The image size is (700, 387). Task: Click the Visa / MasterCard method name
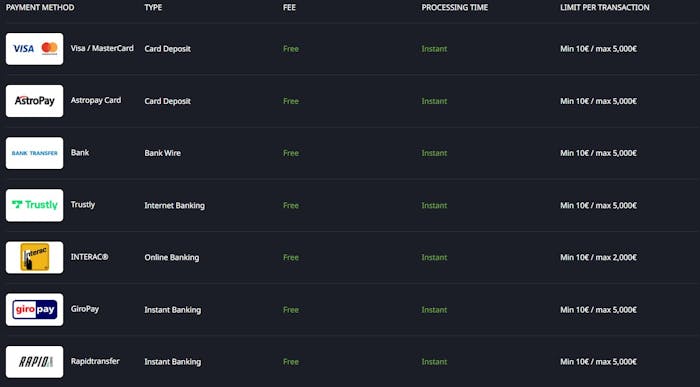102,48
